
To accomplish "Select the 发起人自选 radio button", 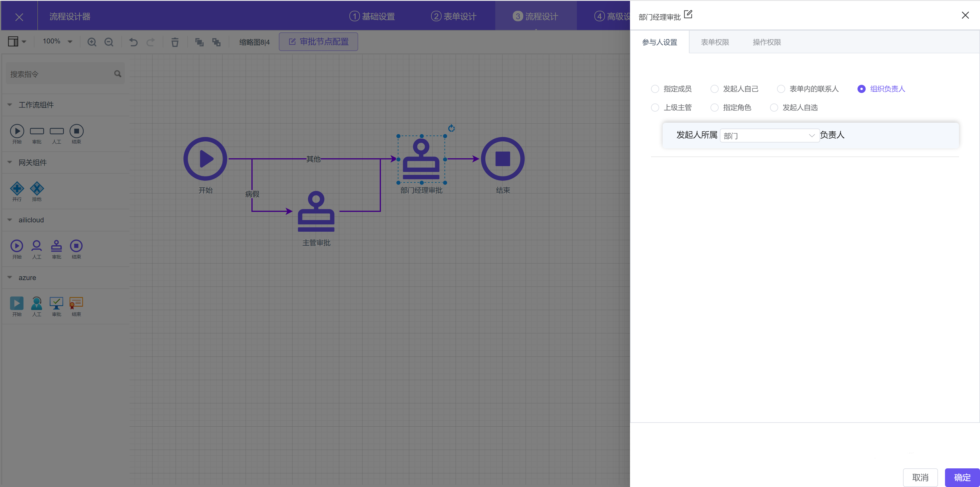I will point(773,108).
